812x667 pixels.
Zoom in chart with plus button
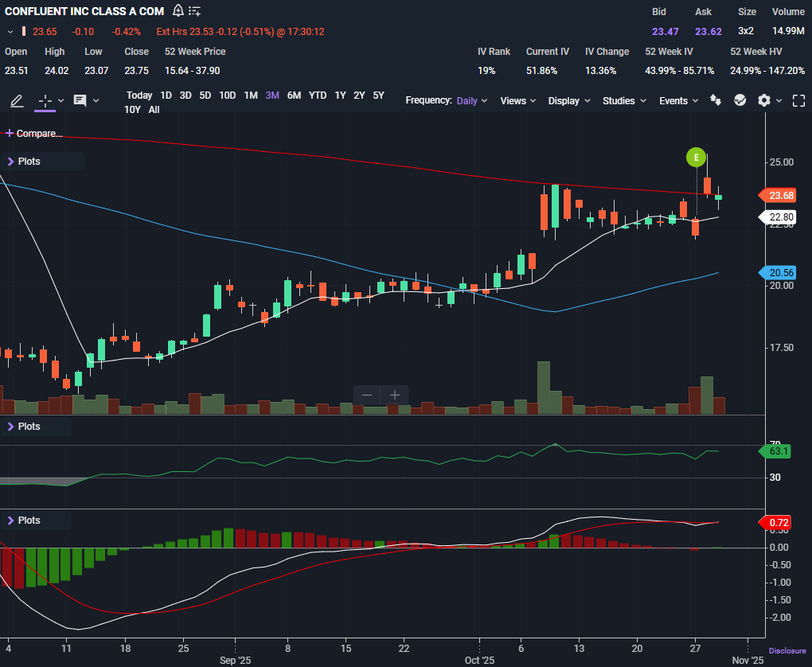[x=395, y=395]
